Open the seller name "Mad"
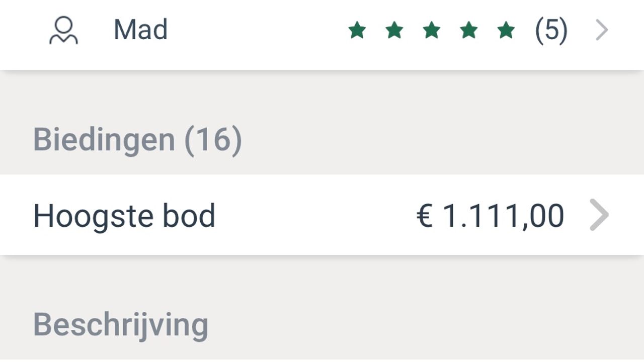The height and width of the screenshot is (362, 644). pos(140,30)
